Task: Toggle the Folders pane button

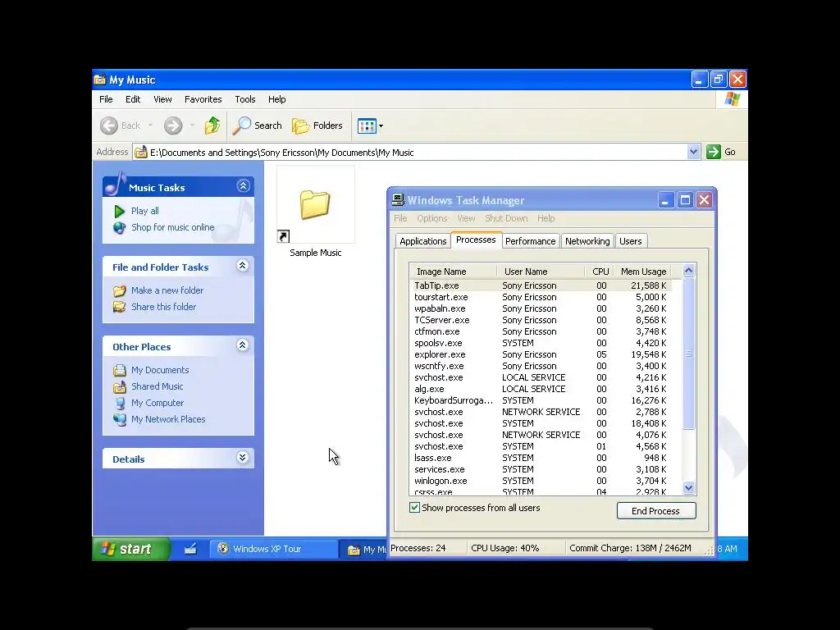Action: coord(317,126)
